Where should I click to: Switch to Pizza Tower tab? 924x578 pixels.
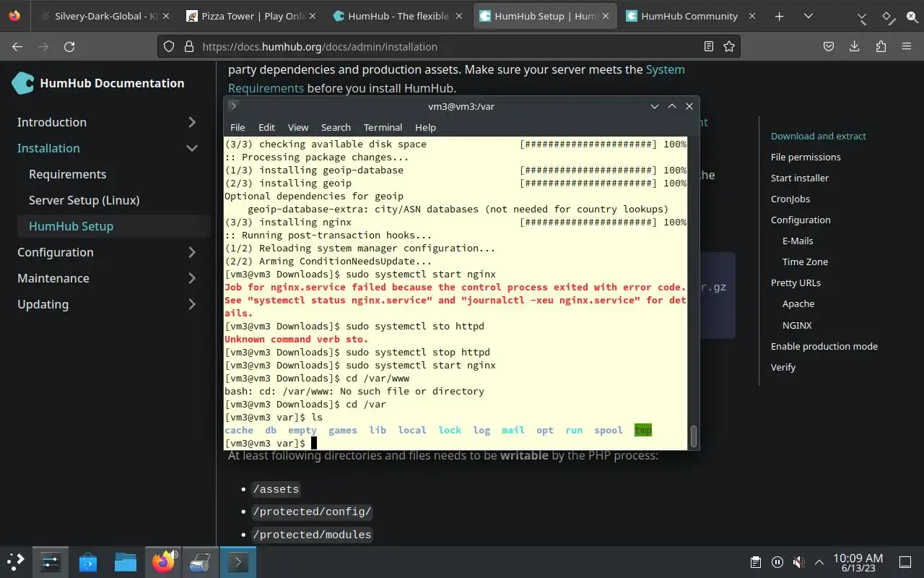[251, 16]
